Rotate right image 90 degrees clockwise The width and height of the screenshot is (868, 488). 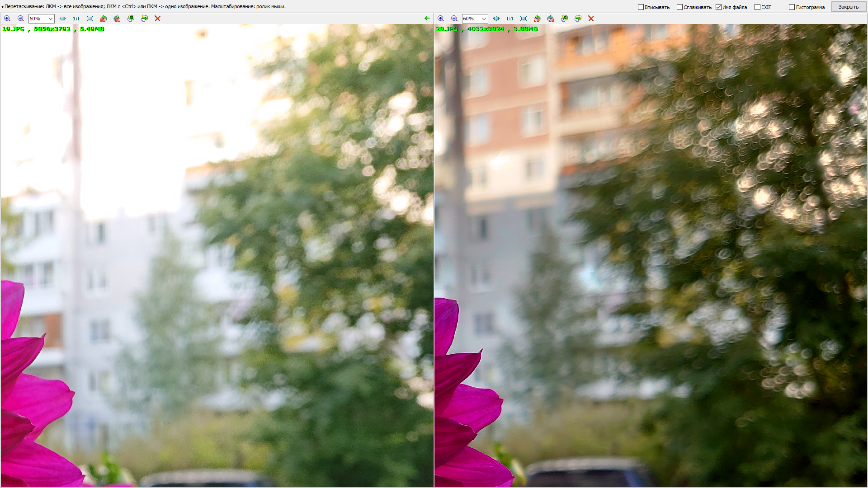click(x=551, y=19)
